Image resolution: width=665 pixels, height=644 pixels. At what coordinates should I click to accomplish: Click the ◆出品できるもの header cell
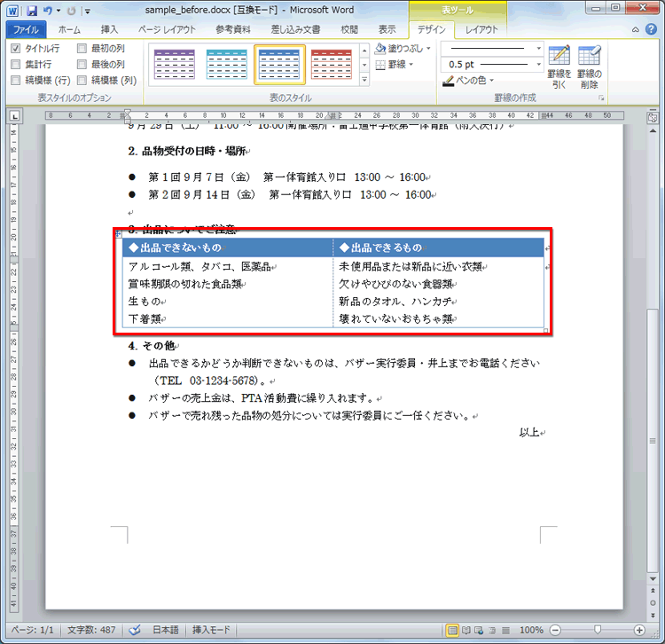439,247
